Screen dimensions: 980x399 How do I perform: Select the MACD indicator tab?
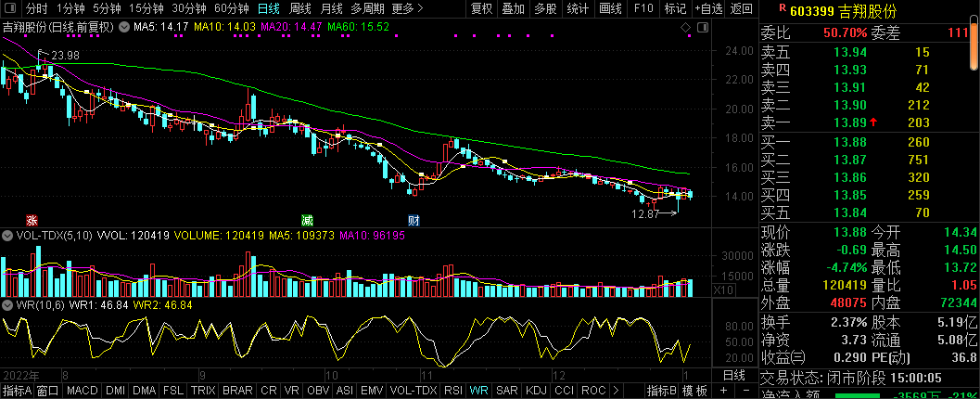click(x=82, y=391)
